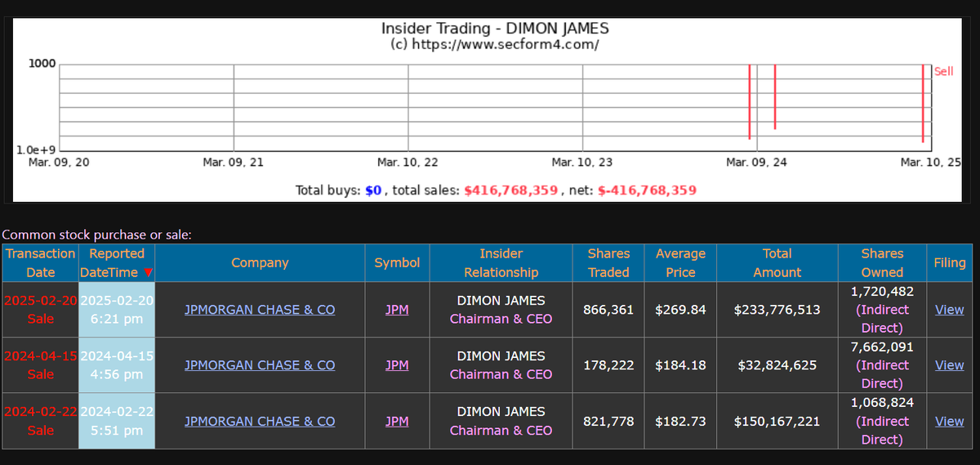
Task: Select the 2024-04-15 Sale transaction date cell
Action: coord(41,365)
